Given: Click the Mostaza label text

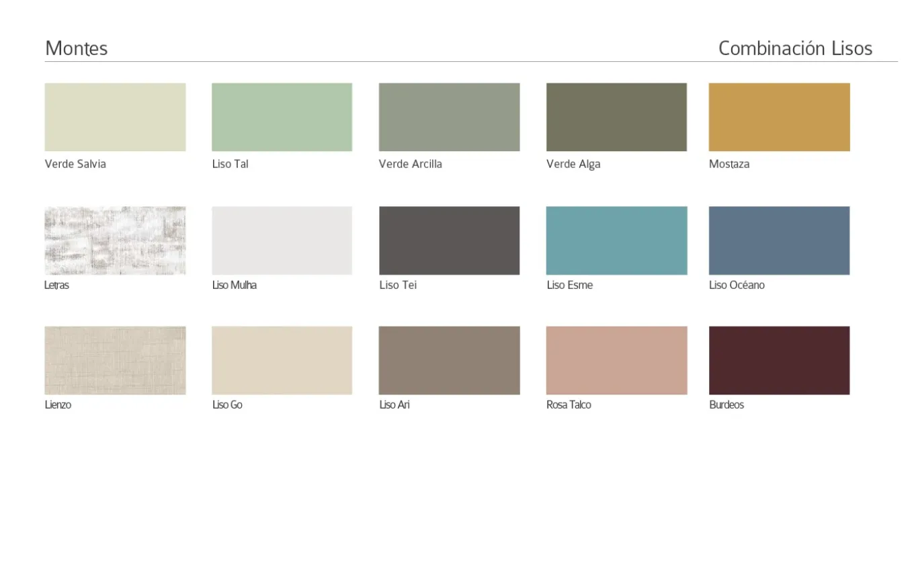Looking at the screenshot, I should pos(729,164).
